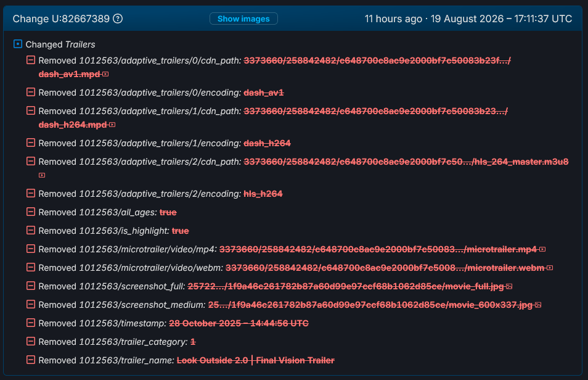This screenshot has height=380, width=588.
Task: Click removed icon for all_ages row
Action: pyautogui.click(x=31, y=212)
